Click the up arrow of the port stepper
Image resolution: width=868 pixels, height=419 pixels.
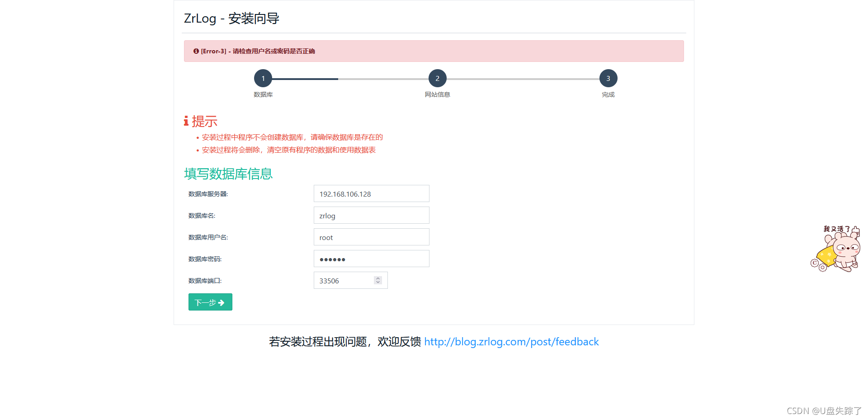tap(377, 278)
